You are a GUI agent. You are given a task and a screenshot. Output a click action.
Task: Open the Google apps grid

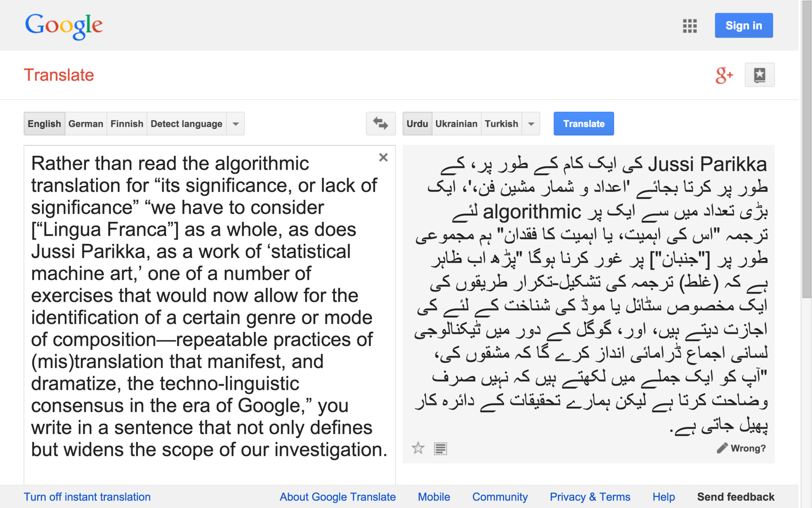tap(689, 26)
